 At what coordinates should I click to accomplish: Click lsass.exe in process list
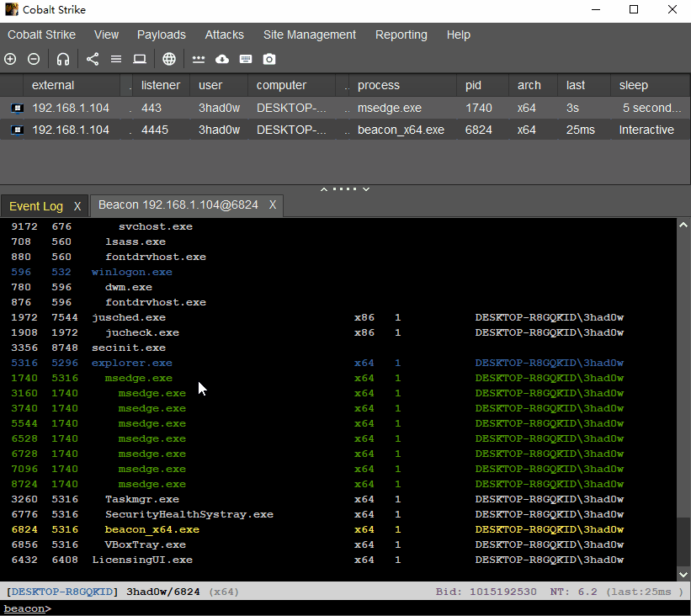point(136,242)
